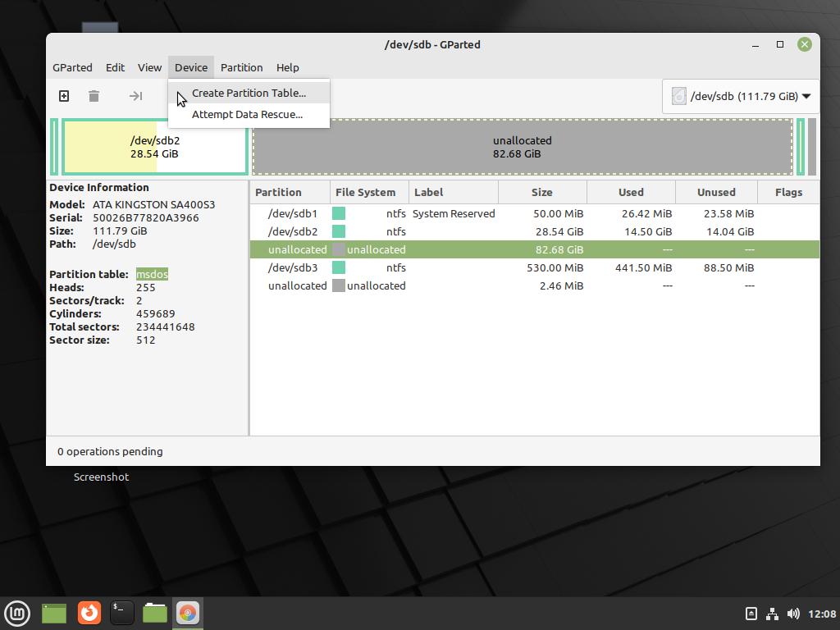Click the ntfs color swatch for /dev/sdb1
Viewport: 840px width, 630px height.
(339, 213)
